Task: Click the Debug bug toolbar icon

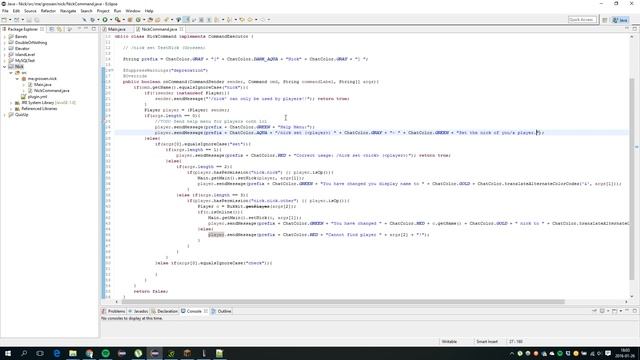Action: tap(93, 20)
